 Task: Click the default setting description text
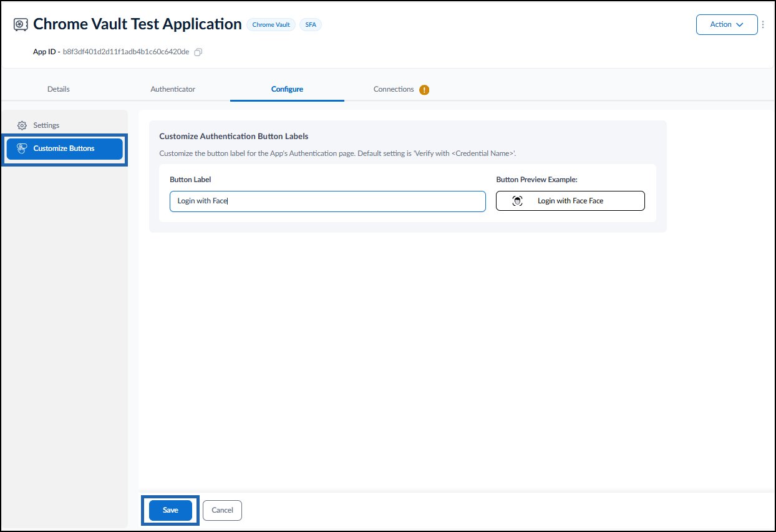(x=337, y=153)
